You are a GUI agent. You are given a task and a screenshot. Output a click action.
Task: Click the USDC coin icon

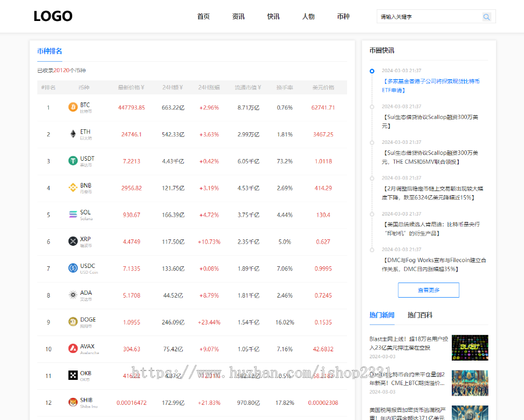(x=73, y=268)
